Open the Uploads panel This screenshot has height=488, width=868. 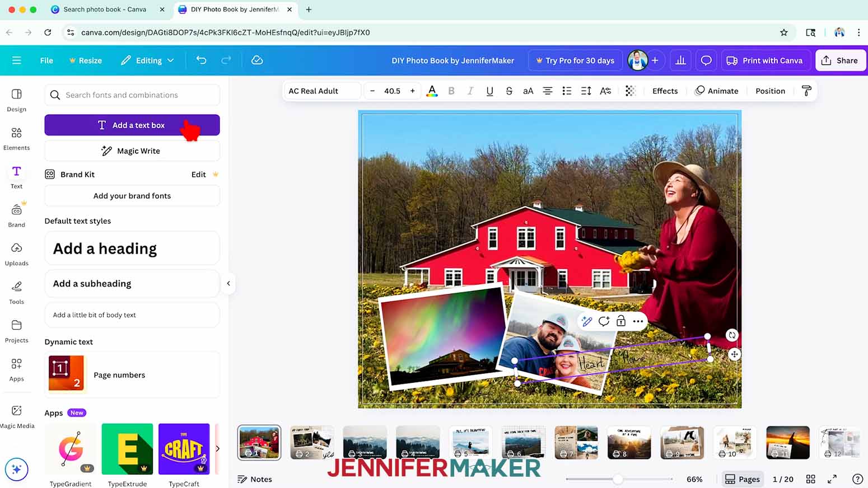click(x=16, y=255)
